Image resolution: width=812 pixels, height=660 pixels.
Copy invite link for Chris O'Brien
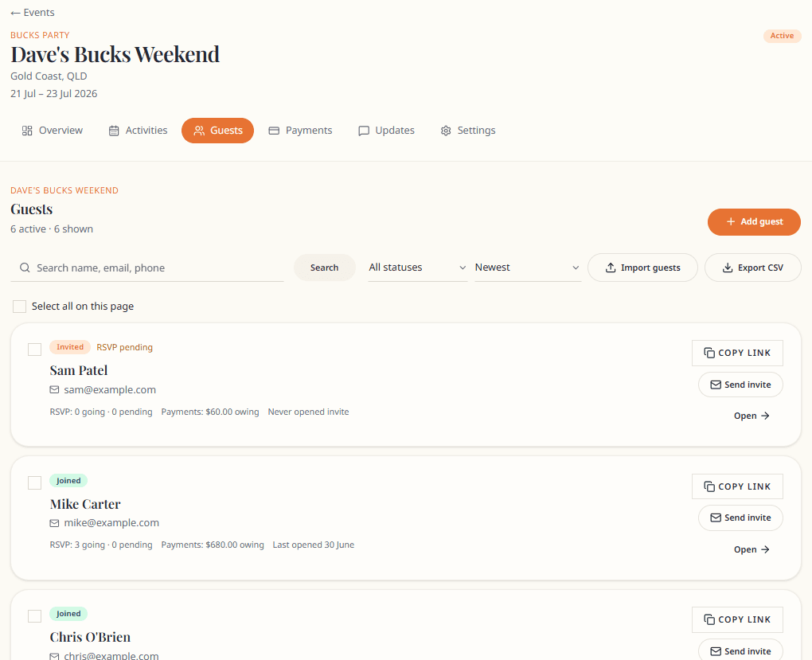tap(737, 619)
